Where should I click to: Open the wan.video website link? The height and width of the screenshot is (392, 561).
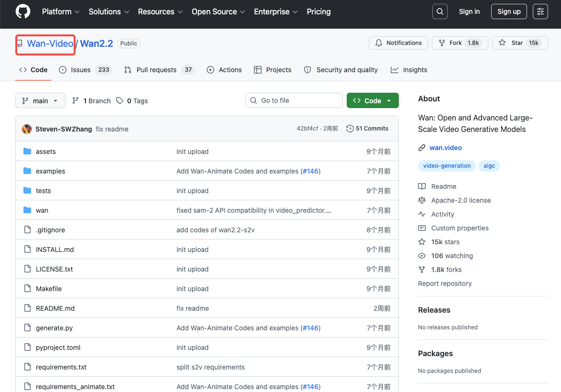(445, 147)
